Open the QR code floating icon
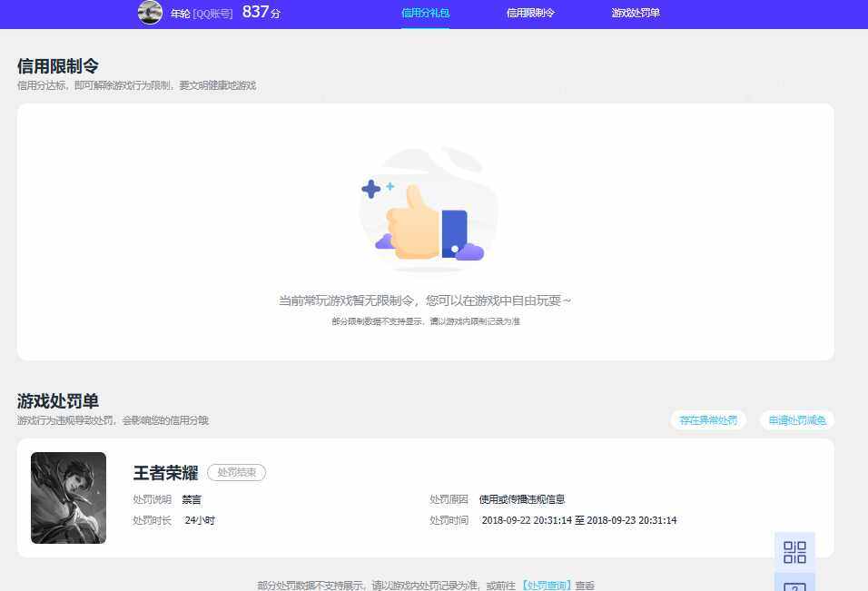This screenshot has height=591, width=868. [x=794, y=552]
